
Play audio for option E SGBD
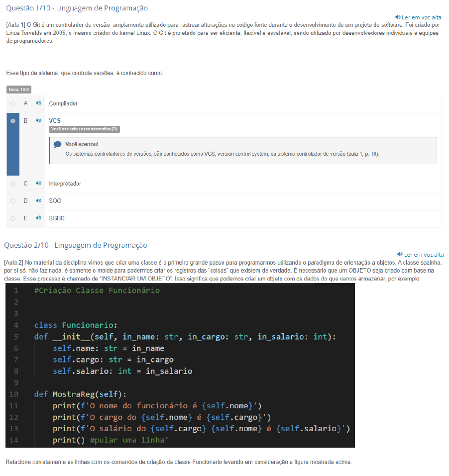[38, 218]
